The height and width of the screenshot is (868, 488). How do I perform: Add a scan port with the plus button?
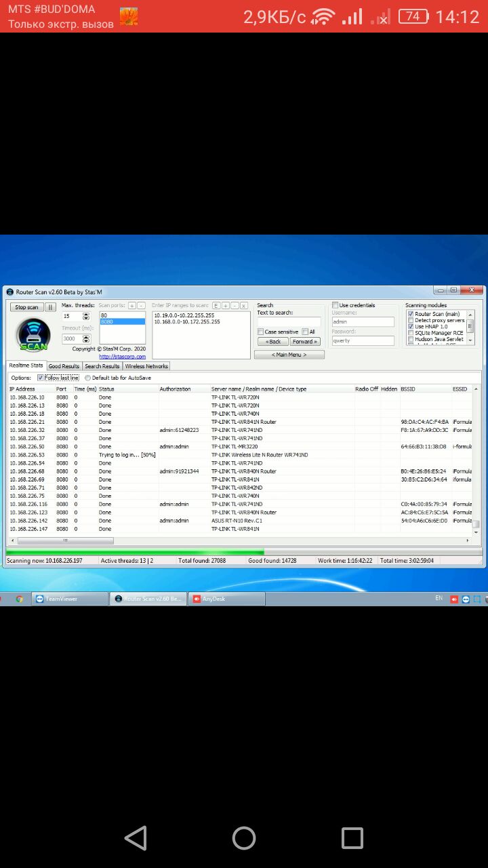pos(132,306)
